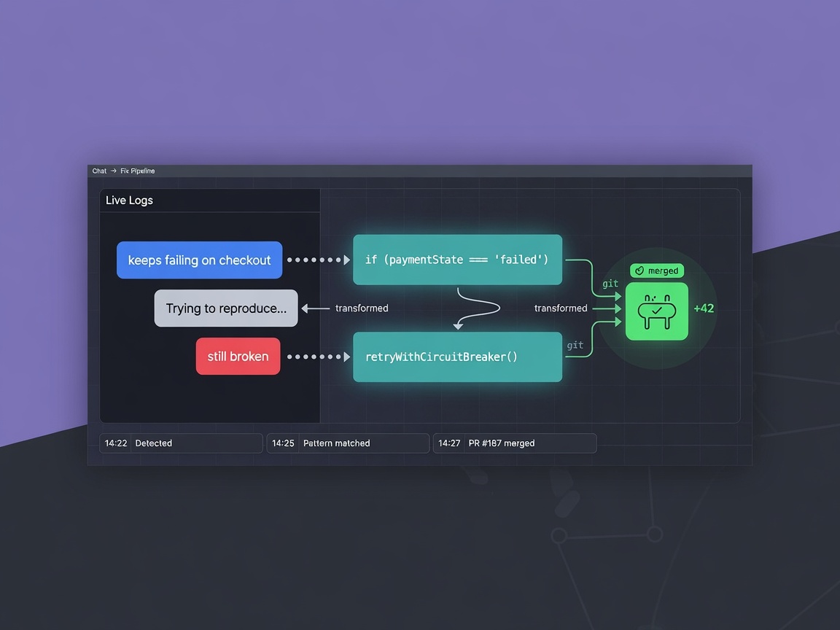Image resolution: width=840 pixels, height=630 pixels.
Task: Select the 14:25 Pattern matched entry
Action: click(x=349, y=443)
